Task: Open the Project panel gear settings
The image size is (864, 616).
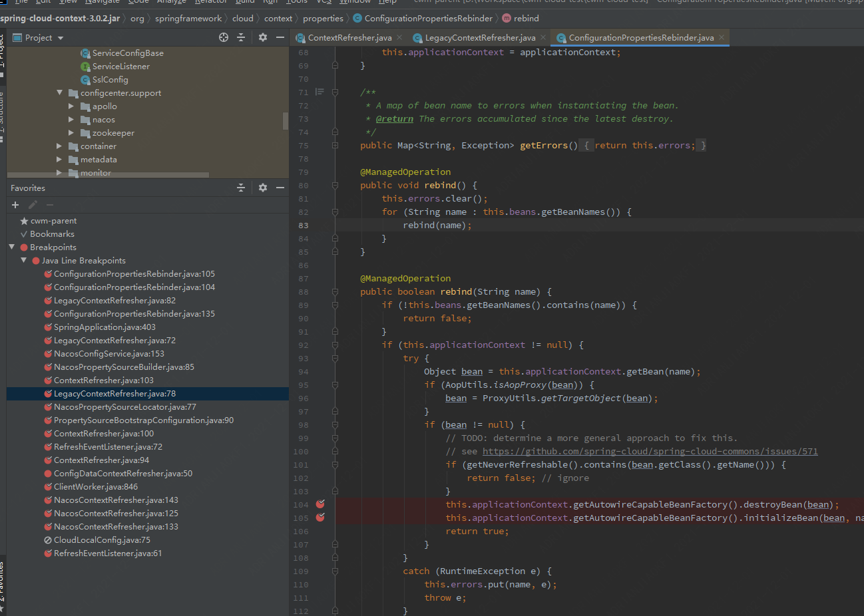Action: click(x=263, y=38)
